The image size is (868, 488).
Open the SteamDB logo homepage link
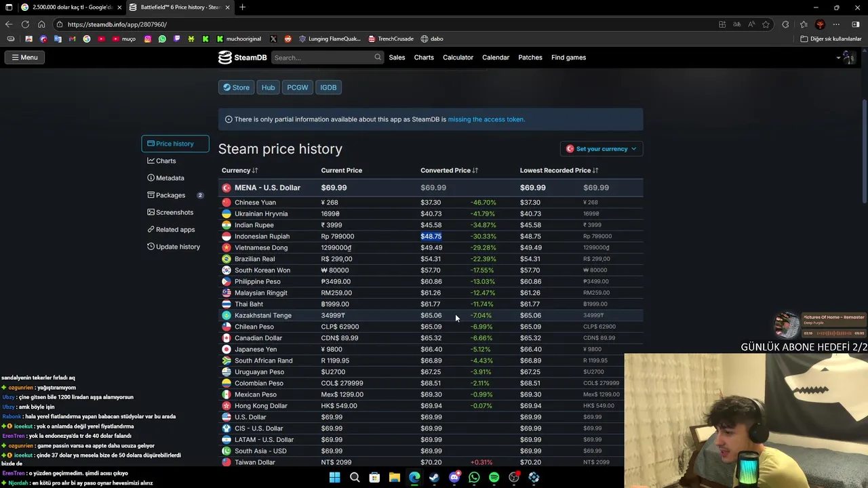243,58
